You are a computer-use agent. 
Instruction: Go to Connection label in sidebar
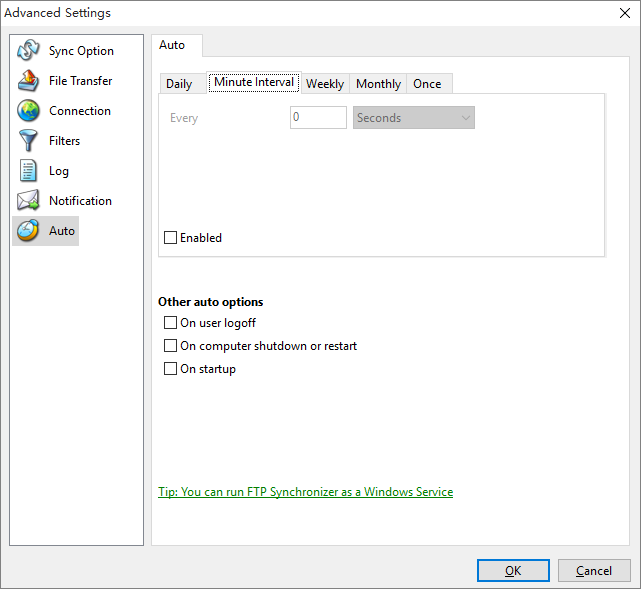[80, 111]
